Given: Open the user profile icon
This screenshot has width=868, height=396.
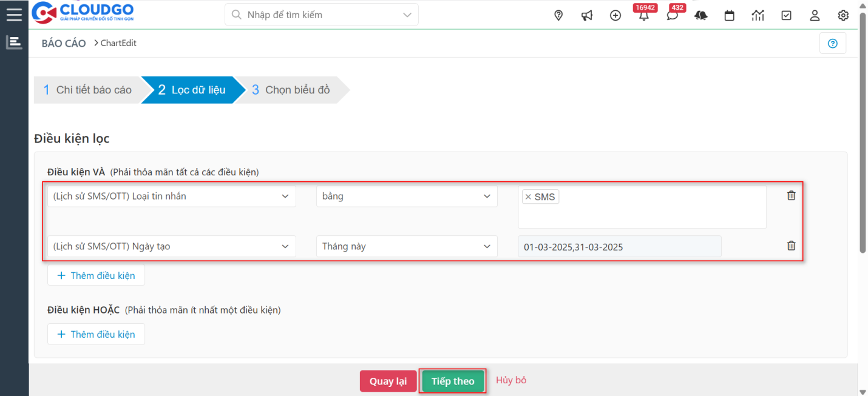Looking at the screenshot, I should [x=815, y=16].
